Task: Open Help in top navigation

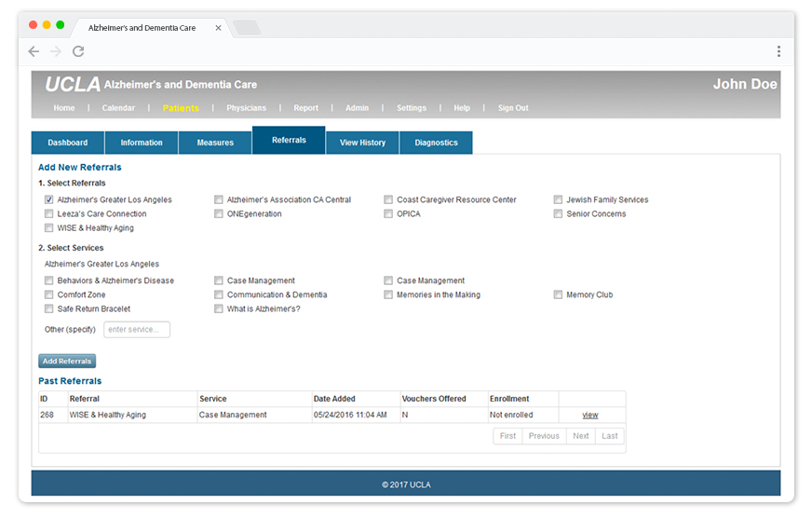Action: (x=462, y=108)
